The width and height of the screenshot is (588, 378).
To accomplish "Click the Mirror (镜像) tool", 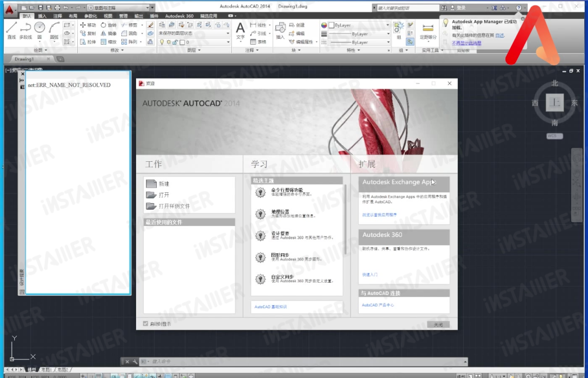I will click(x=109, y=33).
